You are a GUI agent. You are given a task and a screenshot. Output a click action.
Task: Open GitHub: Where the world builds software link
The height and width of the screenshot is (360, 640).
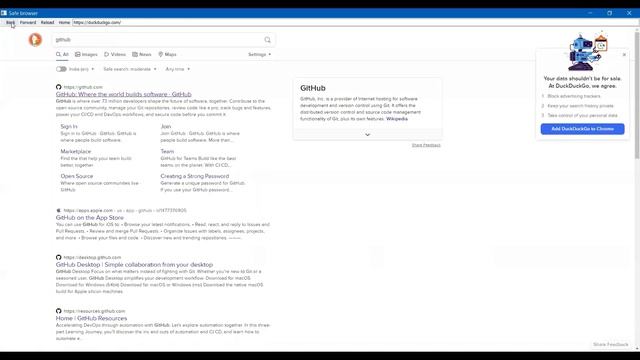(124, 94)
